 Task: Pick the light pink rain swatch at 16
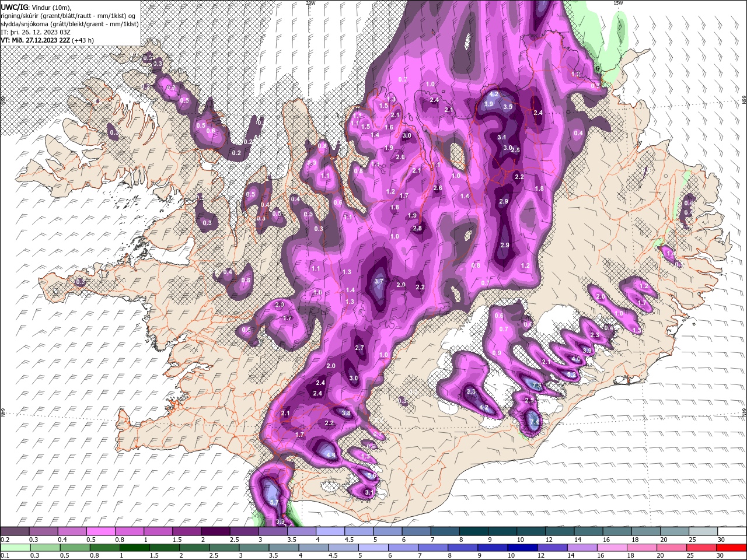coord(611,548)
